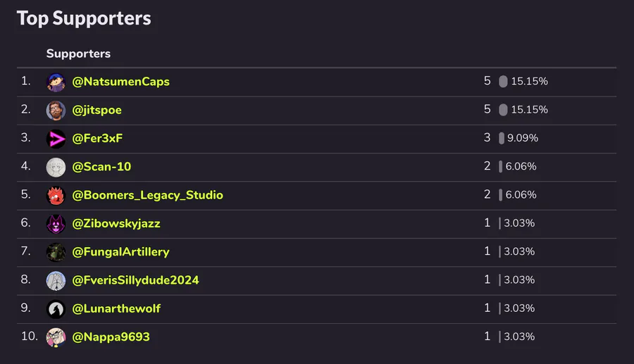634x364 pixels.
Task: Click FverisSillydude2024 avatar thumbnail
Action: click(56, 281)
